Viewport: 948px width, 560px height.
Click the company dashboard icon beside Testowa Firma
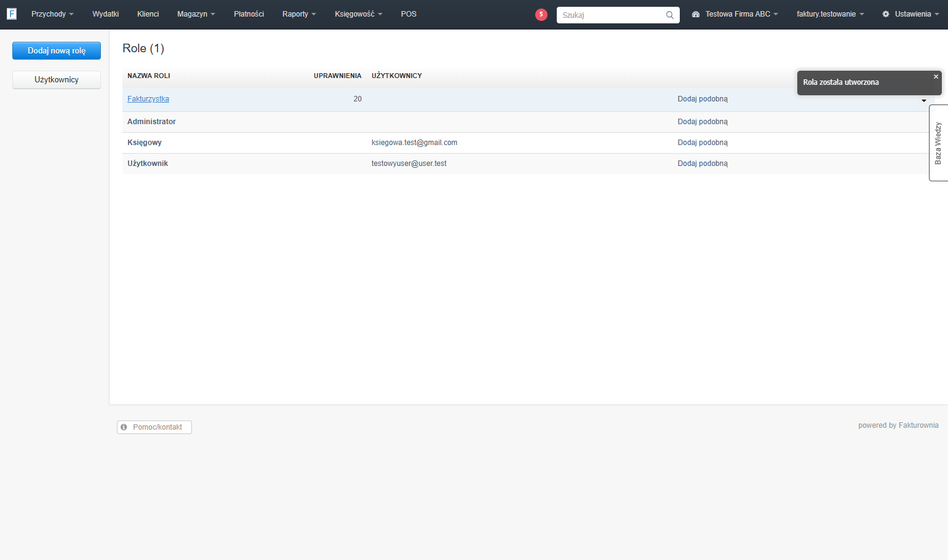coord(696,14)
